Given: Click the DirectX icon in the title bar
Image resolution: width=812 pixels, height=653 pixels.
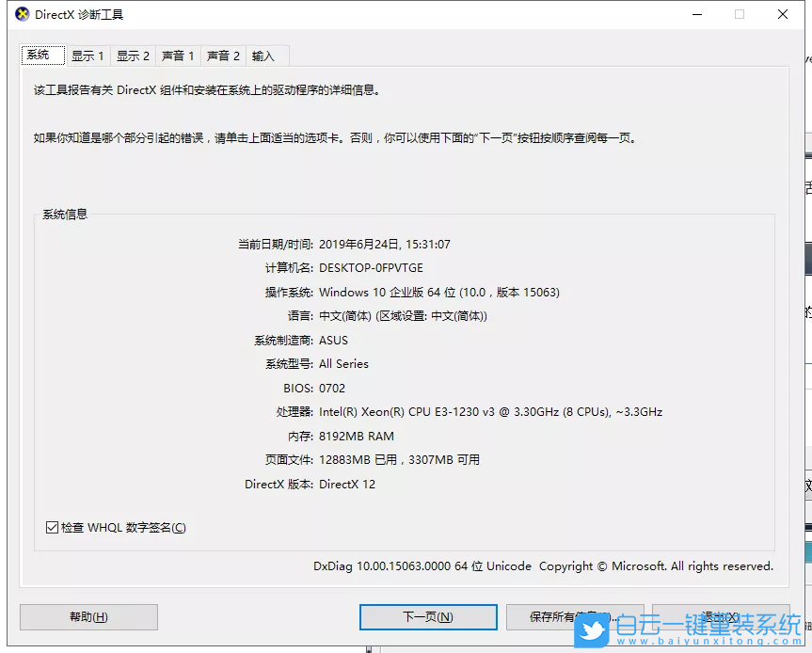Looking at the screenshot, I should (21, 14).
